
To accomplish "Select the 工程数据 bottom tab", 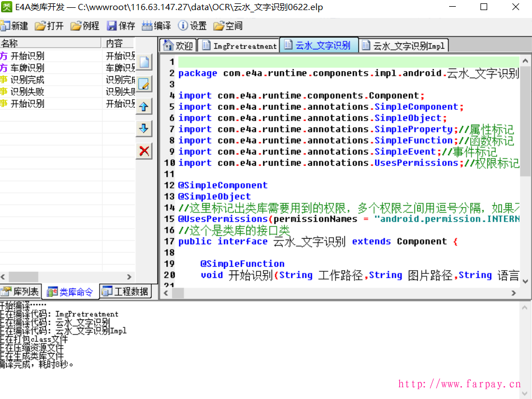I will pos(126,291).
